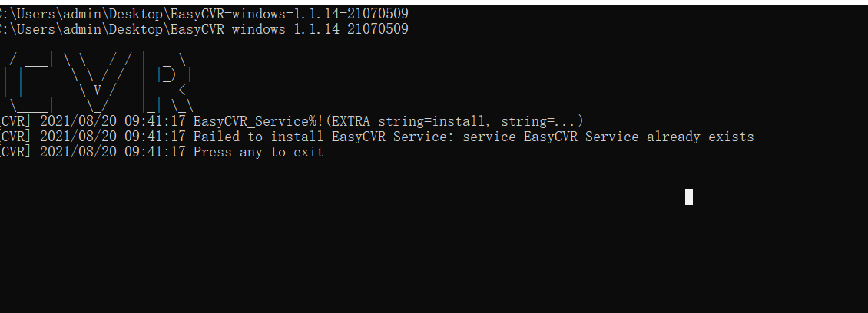
Task: Click the timestamp on the "Press any" line
Action: click(154, 153)
